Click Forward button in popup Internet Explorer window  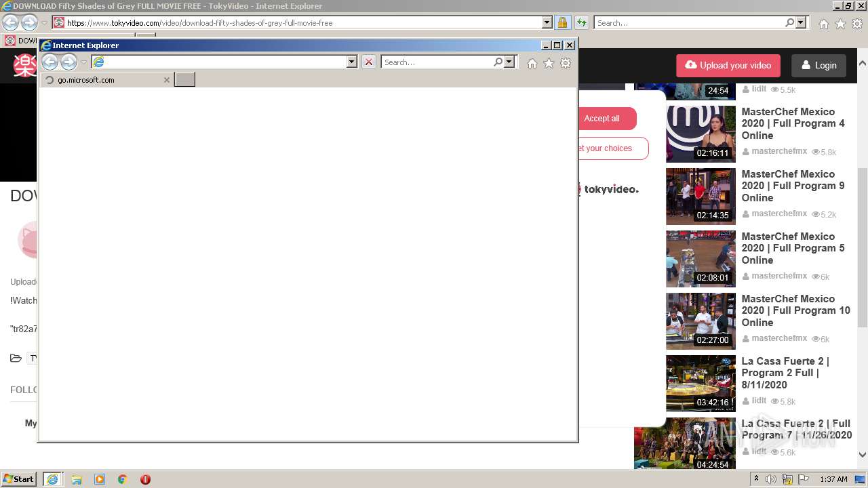(68, 62)
